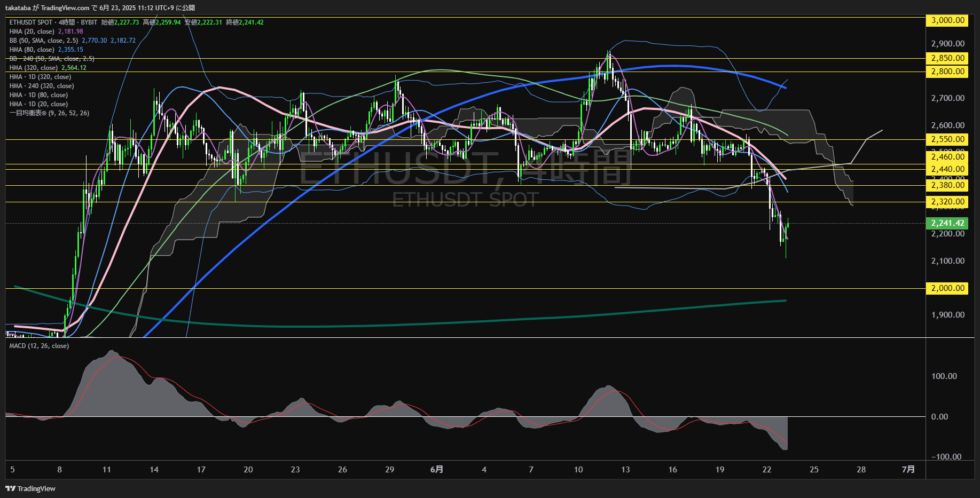Click the MACD 0.00 scale label
This screenshot has height=498, width=980.
[x=939, y=417]
